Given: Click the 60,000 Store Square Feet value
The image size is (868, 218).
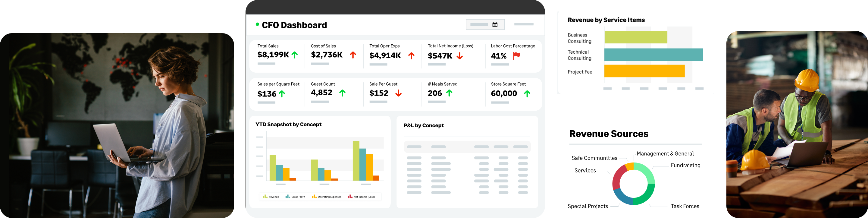Looking at the screenshot, I should pos(504,93).
